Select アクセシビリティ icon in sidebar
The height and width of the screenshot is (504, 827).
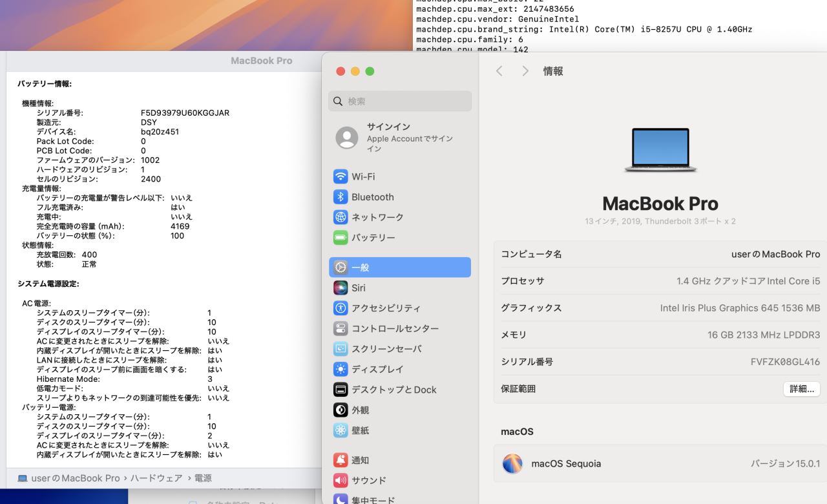click(x=340, y=308)
